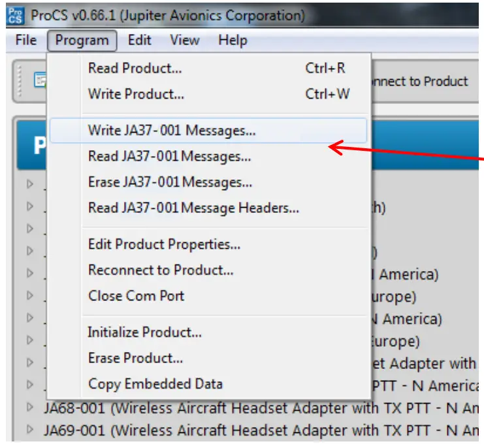Expand the JA69-001 tree item arrow
The image size is (484, 448).
click(x=30, y=429)
